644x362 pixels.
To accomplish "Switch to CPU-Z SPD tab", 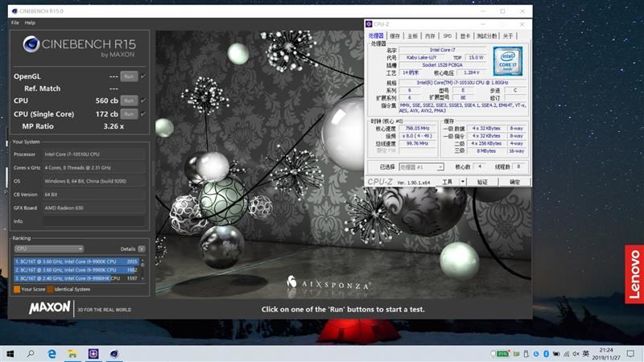I will [448, 36].
